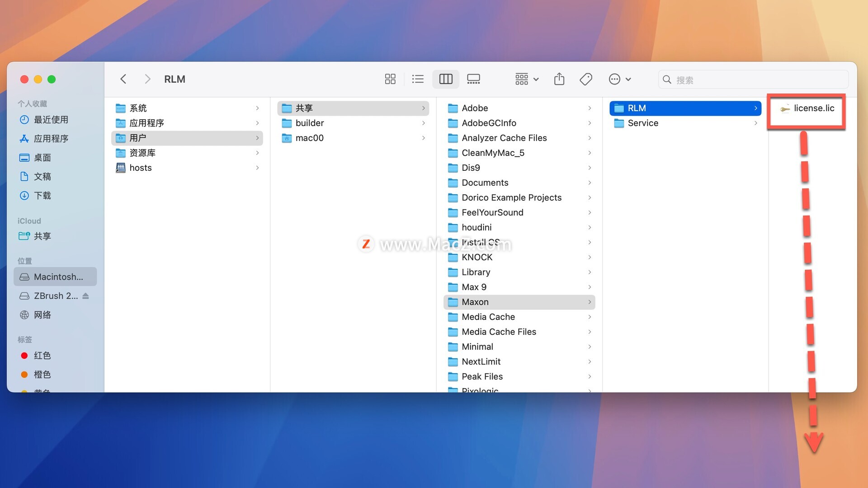Open the Adobe folder
868x488 pixels.
click(x=474, y=108)
